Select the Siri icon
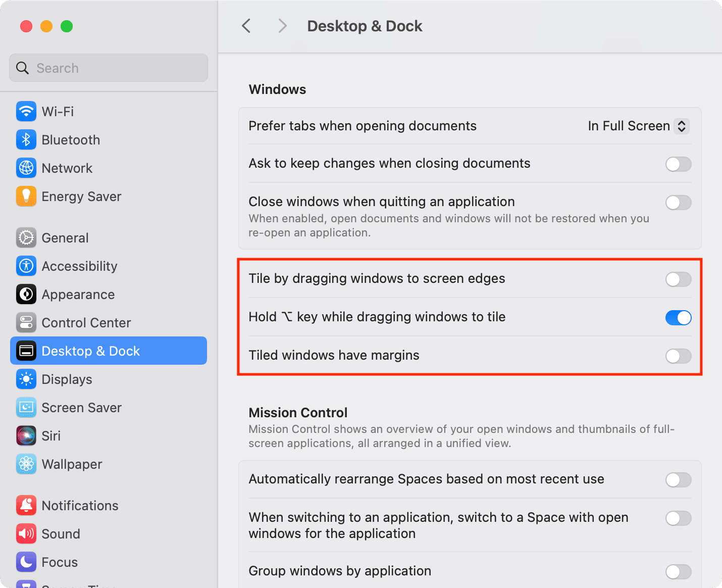The height and width of the screenshot is (588, 722). 26,436
